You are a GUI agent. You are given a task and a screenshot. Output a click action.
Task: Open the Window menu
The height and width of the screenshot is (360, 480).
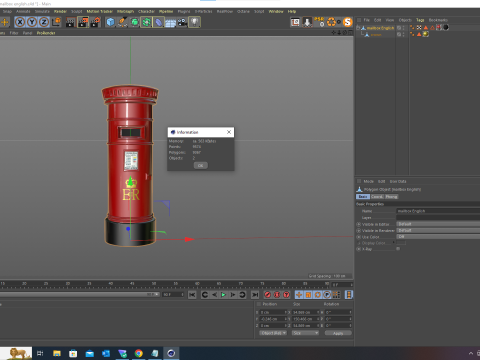pos(276,11)
